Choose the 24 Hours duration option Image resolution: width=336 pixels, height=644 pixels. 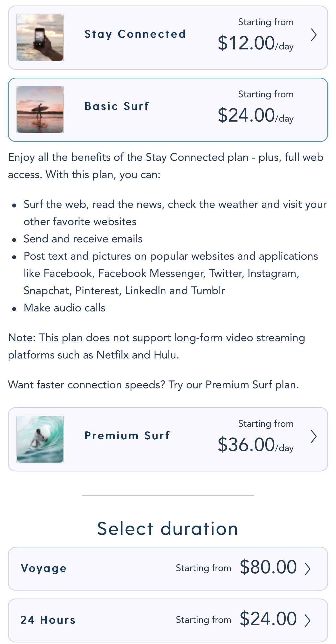48,620
